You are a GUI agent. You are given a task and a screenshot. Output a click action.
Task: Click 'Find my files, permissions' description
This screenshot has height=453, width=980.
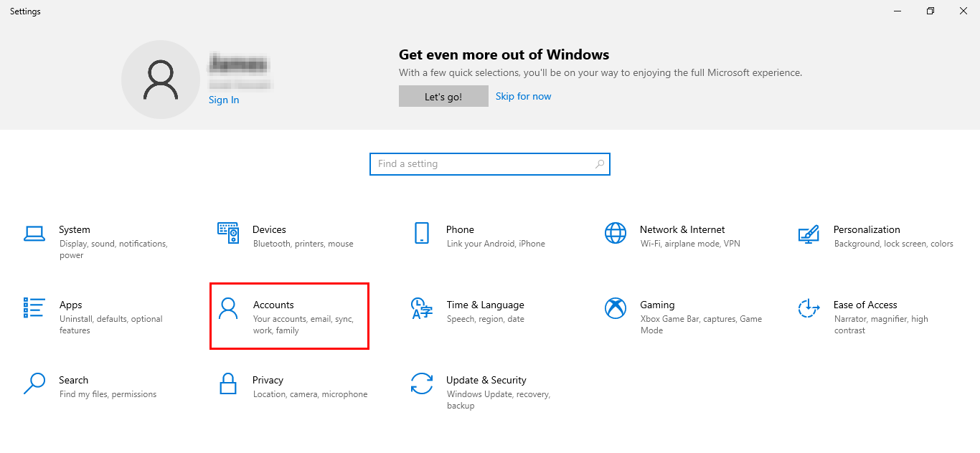(x=108, y=394)
